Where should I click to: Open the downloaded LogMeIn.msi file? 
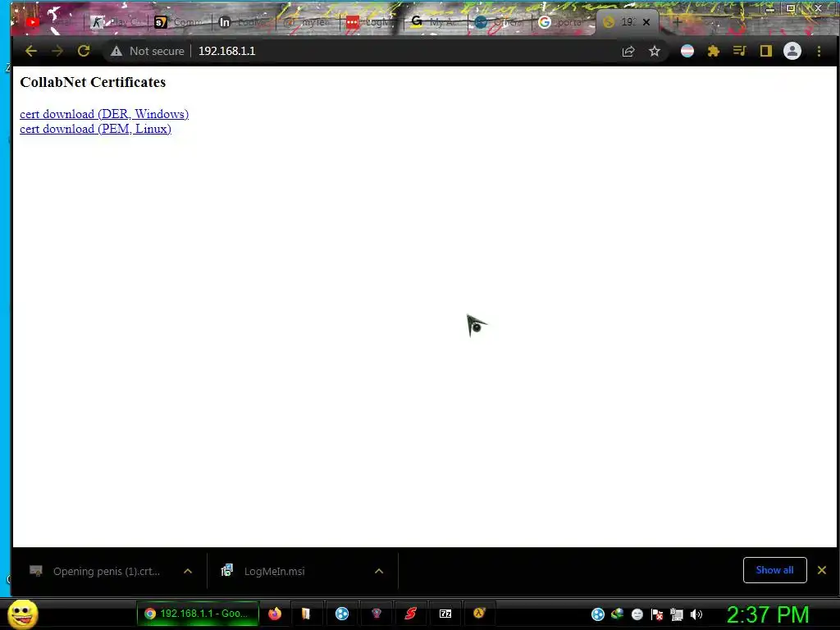pos(274,571)
